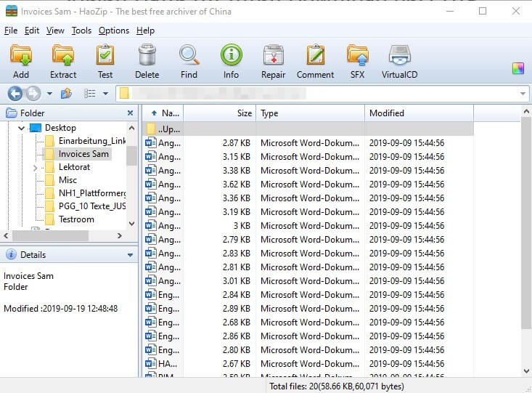The image size is (532, 393).
Task: Click the Total files status bar text
Action: click(x=337, y=386)
